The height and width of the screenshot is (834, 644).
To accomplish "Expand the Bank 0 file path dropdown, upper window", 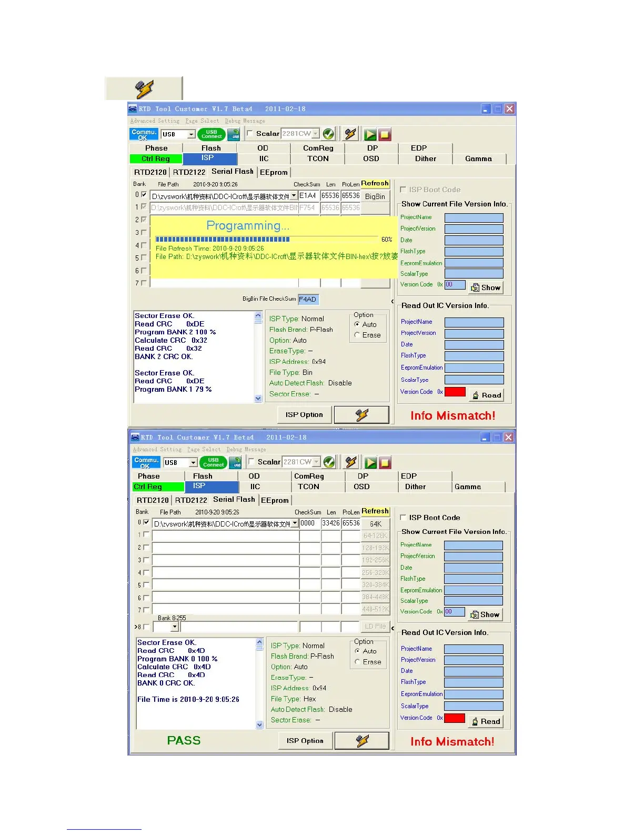I will (x=294, y=196).
